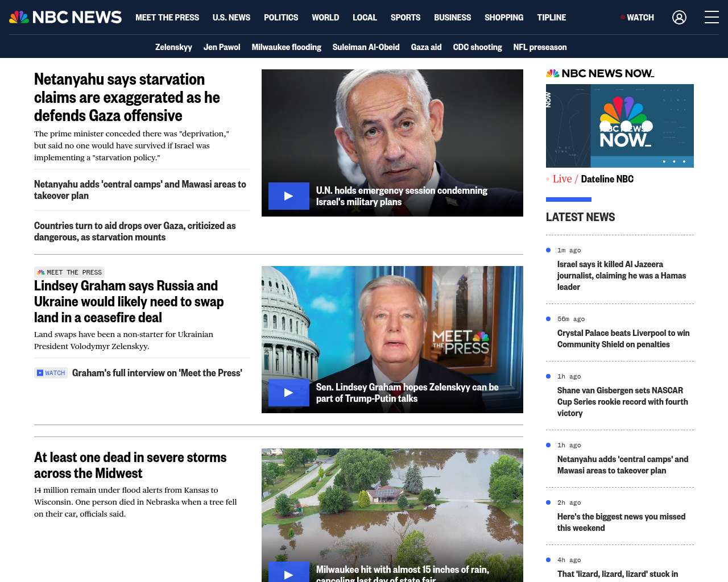Open the Shopping section
The width and height of the screenshot is (728, 582).
(504, 18)
